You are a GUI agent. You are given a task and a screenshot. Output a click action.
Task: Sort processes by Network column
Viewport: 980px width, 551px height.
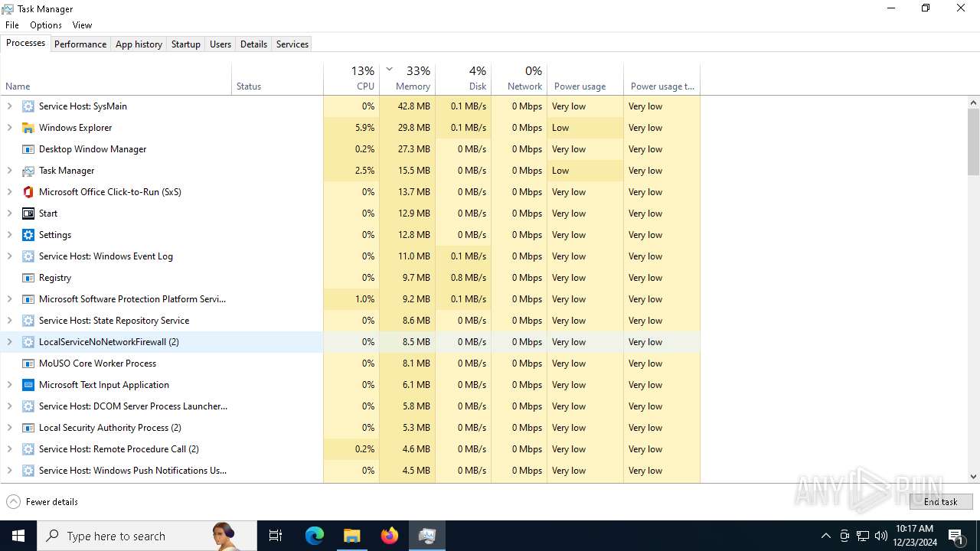(x=519, y=79)
